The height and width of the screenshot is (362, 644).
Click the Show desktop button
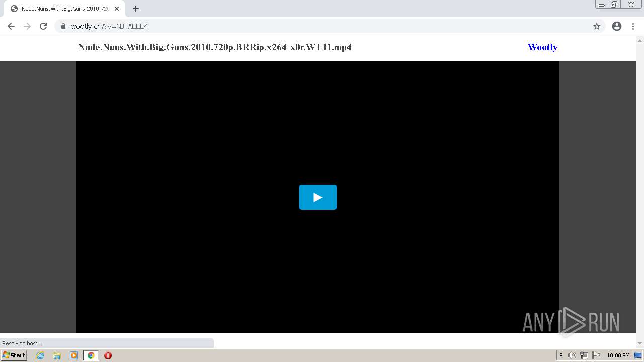(x=638, y=355)
